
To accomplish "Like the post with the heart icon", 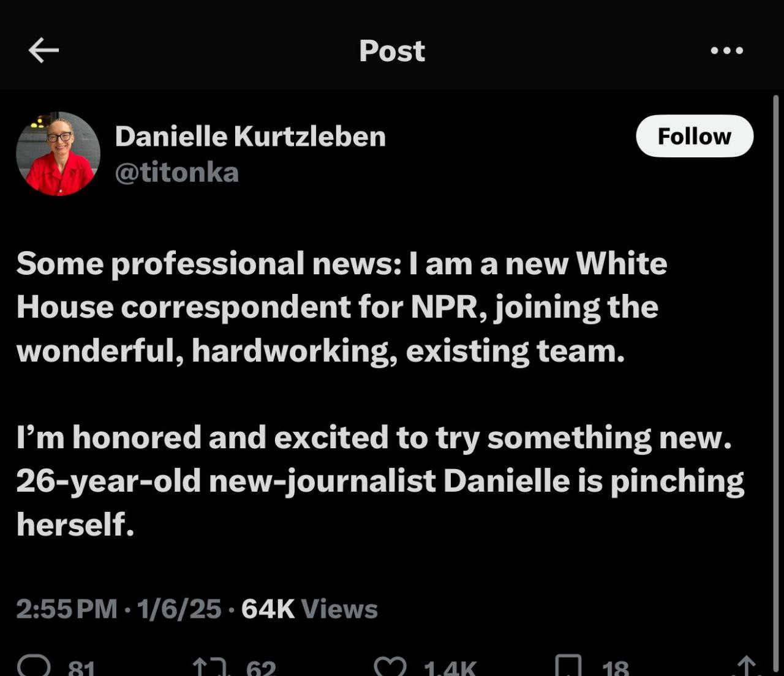I will 390,666.
